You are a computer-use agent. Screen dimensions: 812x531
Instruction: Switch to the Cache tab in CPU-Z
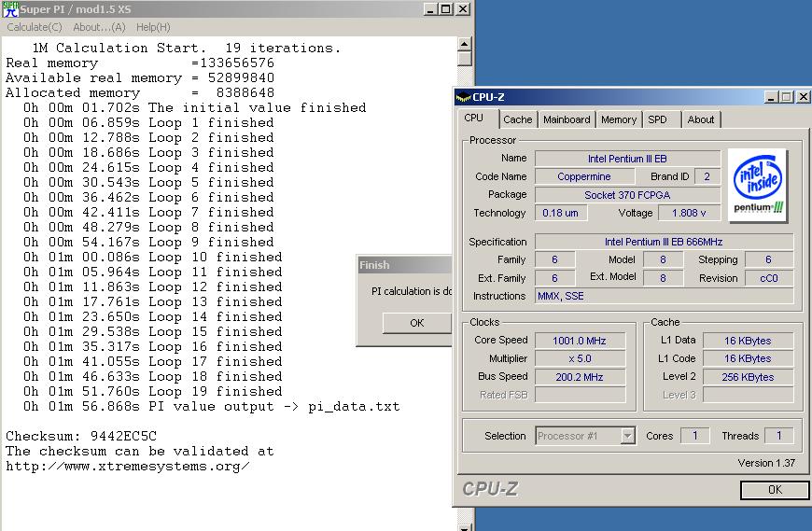tap(517, 119)
